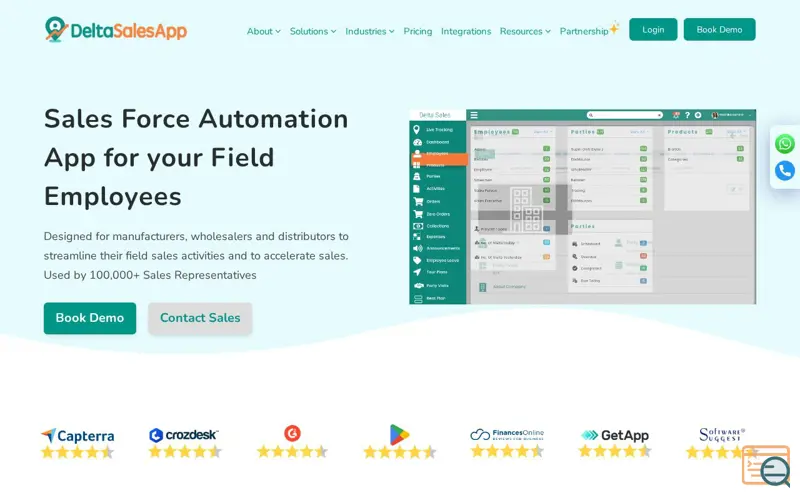The width and height of the screenshot is (800, 500).
Task: Click the Overdue row in Parties card
Action: (610, 257)
